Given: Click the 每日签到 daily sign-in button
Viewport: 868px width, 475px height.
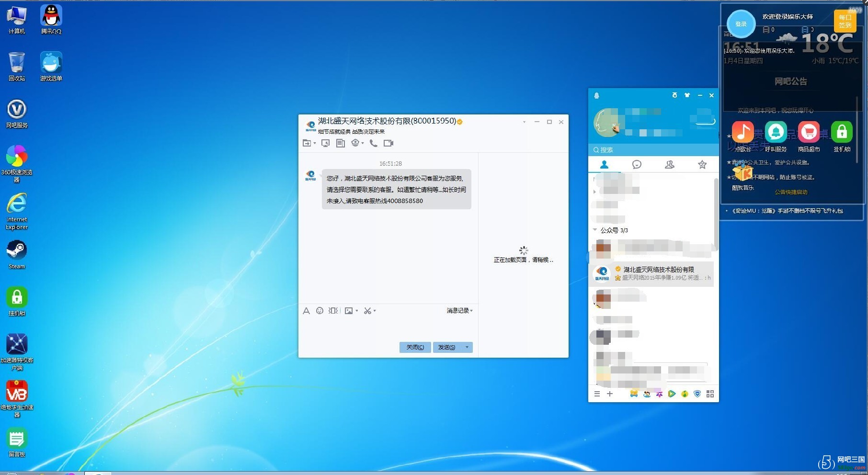Looking at the screenshot, I should [845, 21].
